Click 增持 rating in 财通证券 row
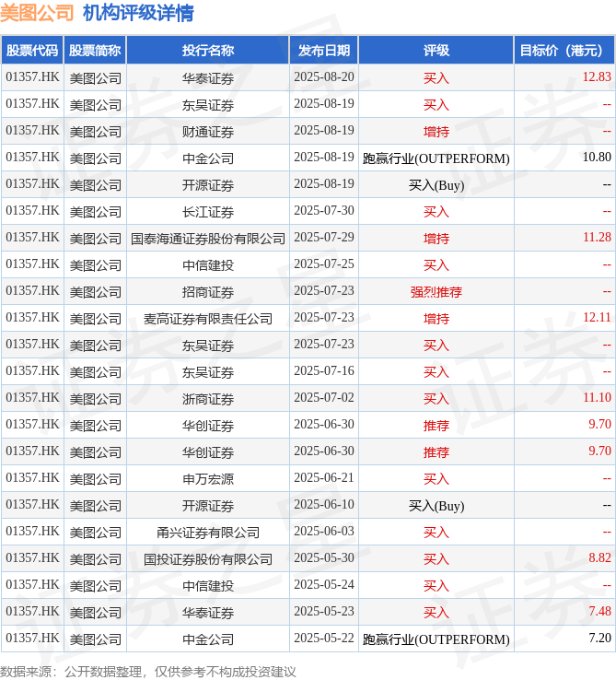 click(x=436, y=132)
